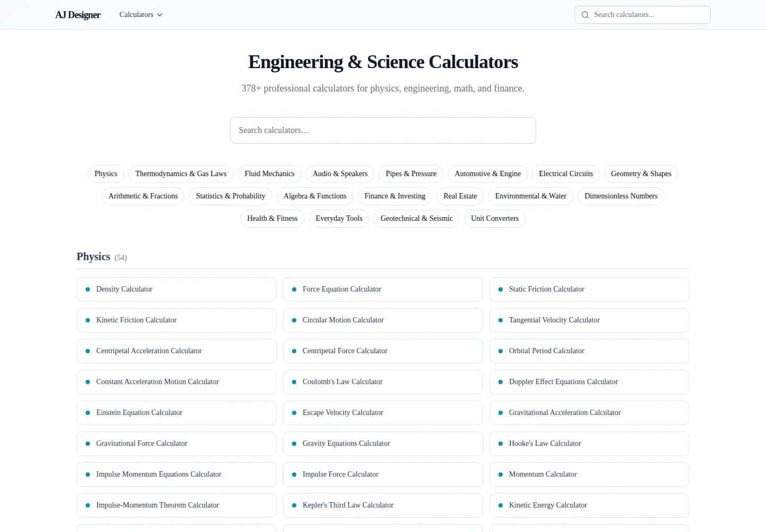Click the magnifier icon in header search
Viewport: 766px width, 532px height.
585,15
